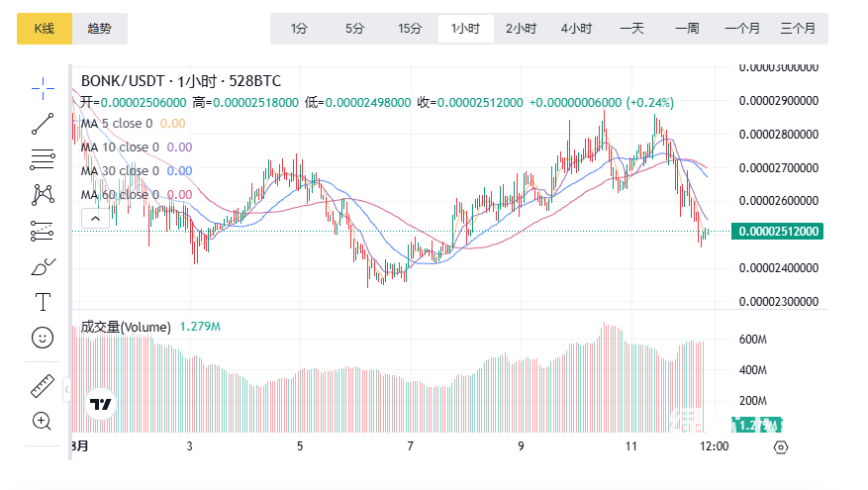
Task: Select the trend line drawing tool
Action: [43, 124]
